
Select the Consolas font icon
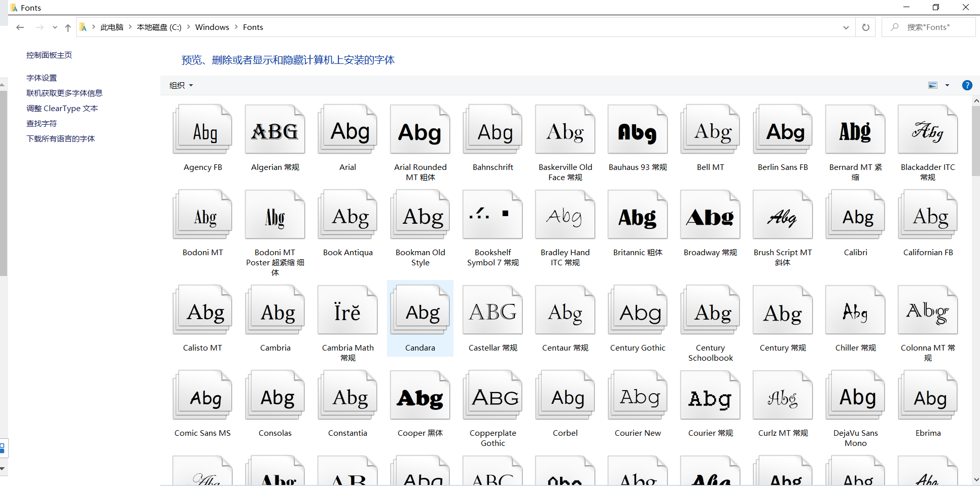[x=275, y=395]
